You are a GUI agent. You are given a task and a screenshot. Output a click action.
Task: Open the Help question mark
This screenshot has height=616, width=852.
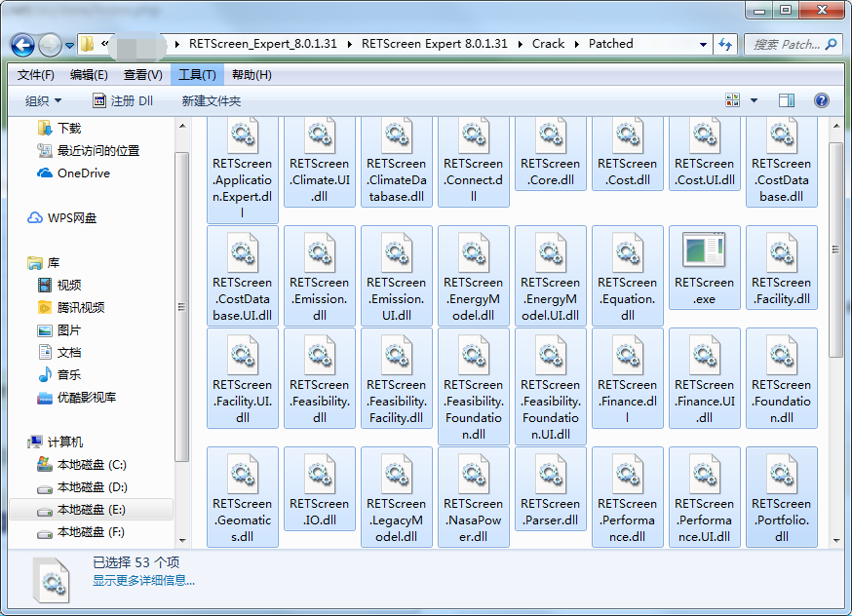click(822, 100)
